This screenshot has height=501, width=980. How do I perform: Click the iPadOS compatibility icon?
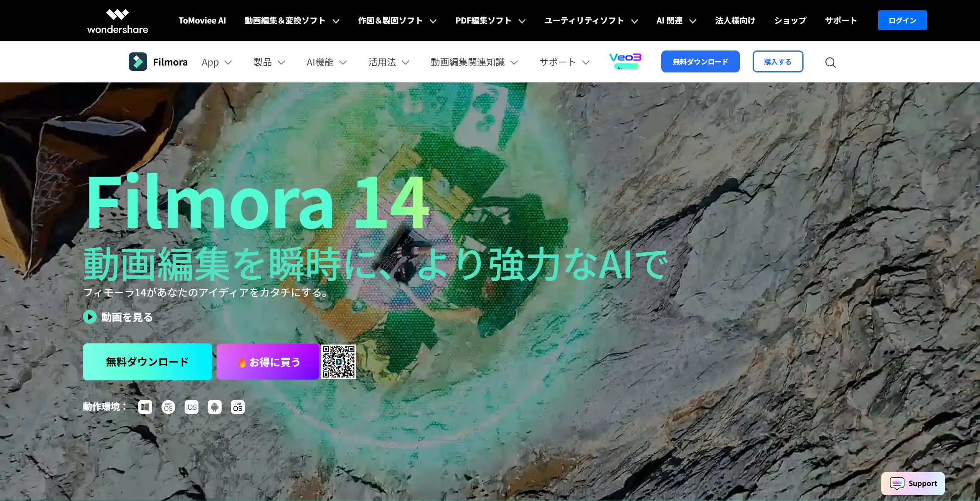237,407
